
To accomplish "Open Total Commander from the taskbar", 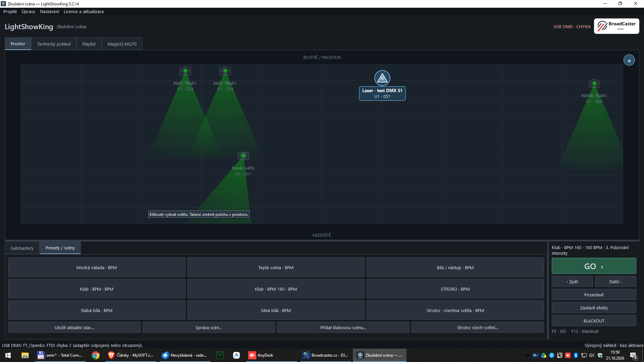I will click(x=60, y=355).
